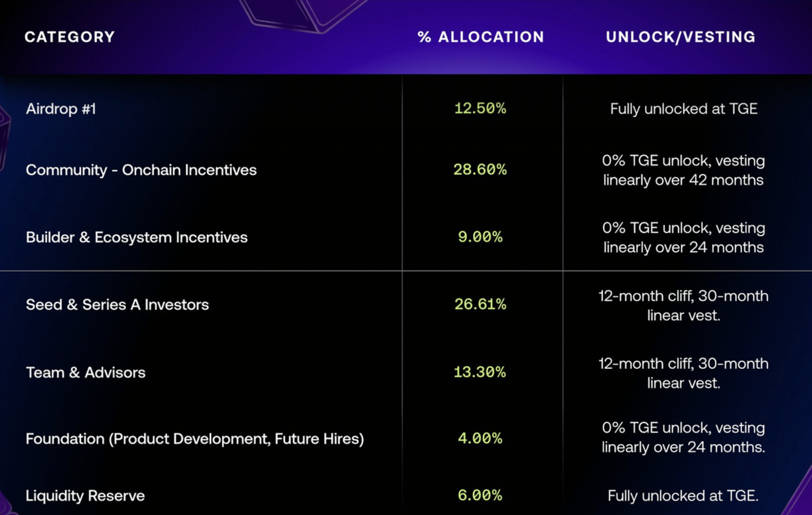
Task: Click the 4.00% allocation value
Action: (x=480, y=439)
